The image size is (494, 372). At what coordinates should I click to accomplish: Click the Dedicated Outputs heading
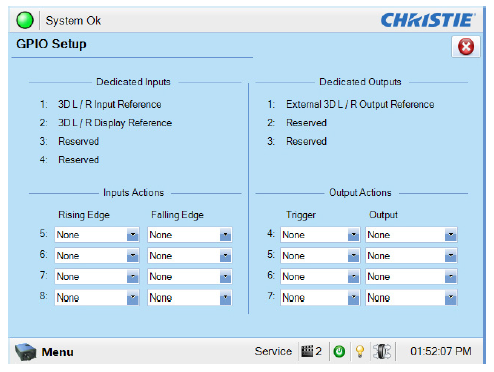click(360, 82)
